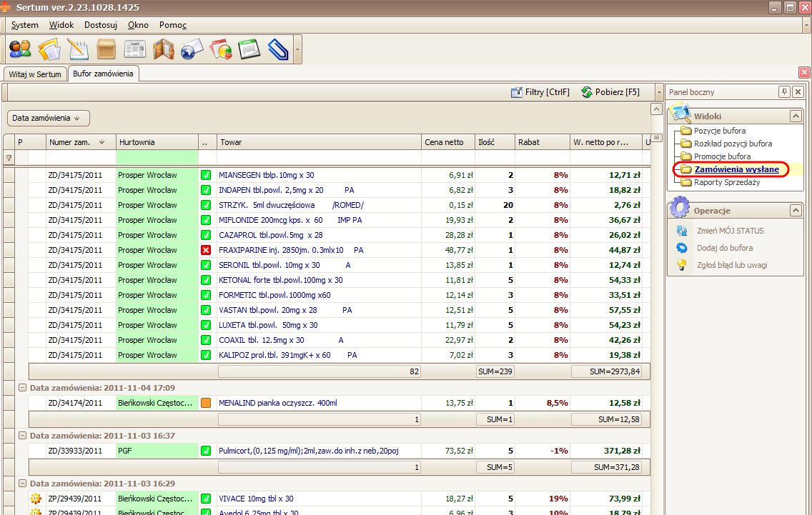Toggle red X status on FRAXIPARINE row
This screenshot has height=515, width=812.
(x=206, y=250)
